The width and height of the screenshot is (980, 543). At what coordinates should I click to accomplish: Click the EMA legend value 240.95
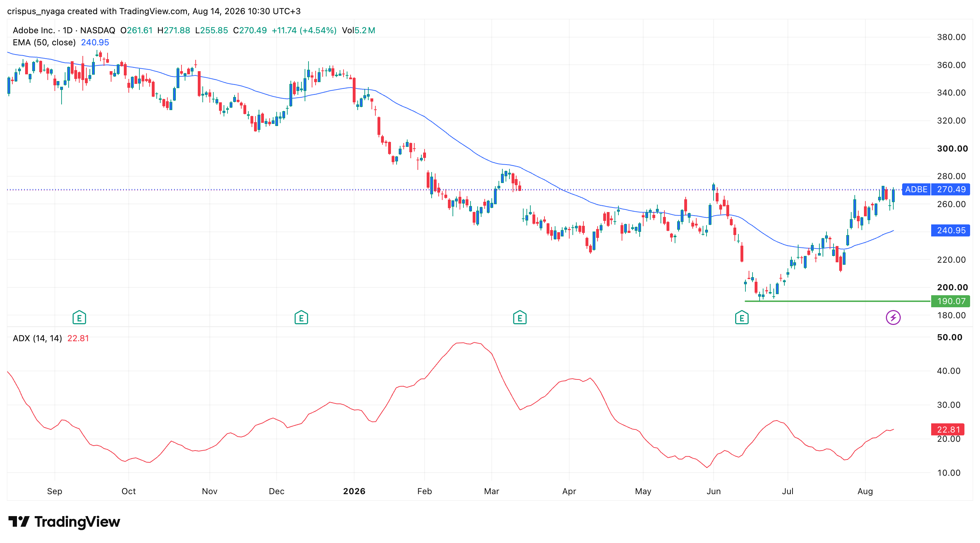(95, 42)
